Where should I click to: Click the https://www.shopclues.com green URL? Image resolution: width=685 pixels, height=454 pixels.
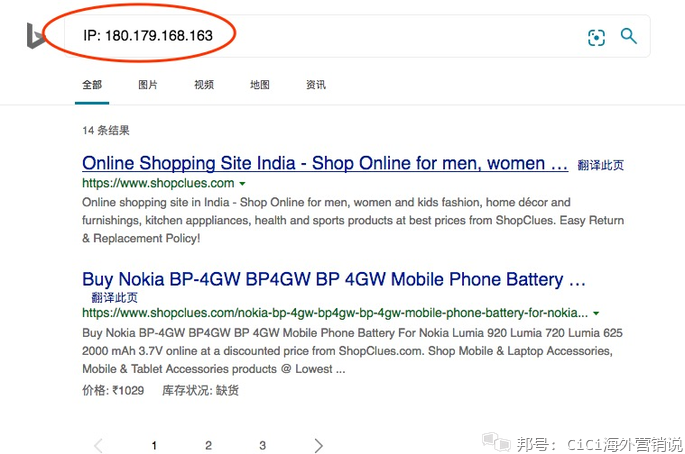coord(158,183)
